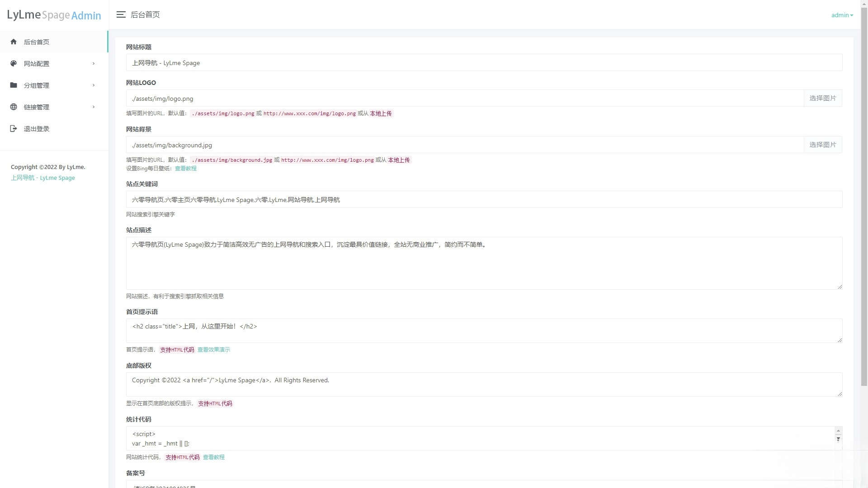Image resolution: width=868 pixels, height=488 pixels.
Task: Focus the 网站LOGO path input
Action: coord(465,98)
